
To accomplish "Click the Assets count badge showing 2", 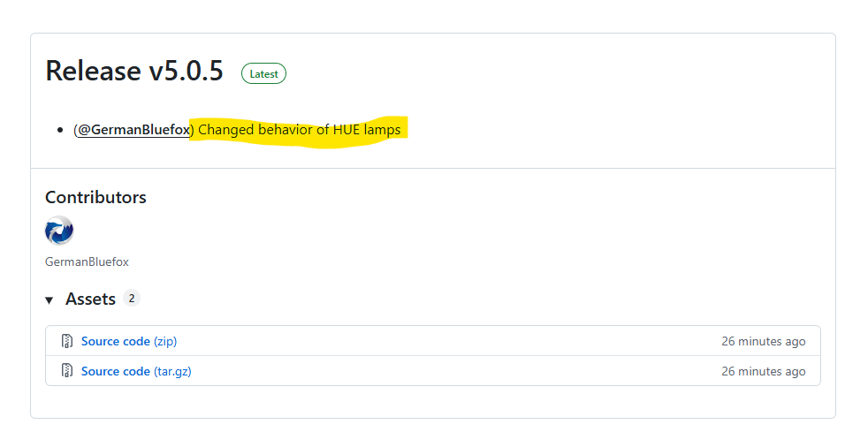I will click(131, 299).
